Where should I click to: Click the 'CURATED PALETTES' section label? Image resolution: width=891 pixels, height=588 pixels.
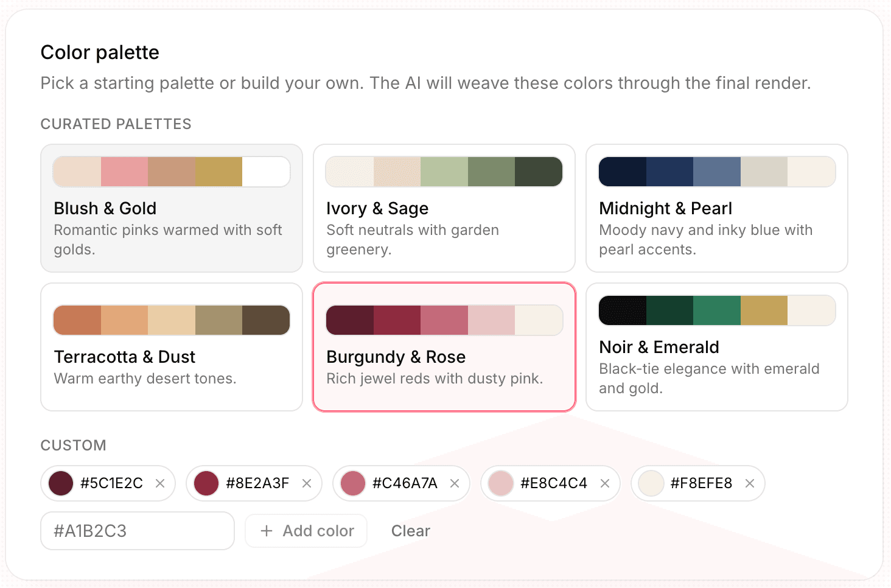[x=116, y=124]
